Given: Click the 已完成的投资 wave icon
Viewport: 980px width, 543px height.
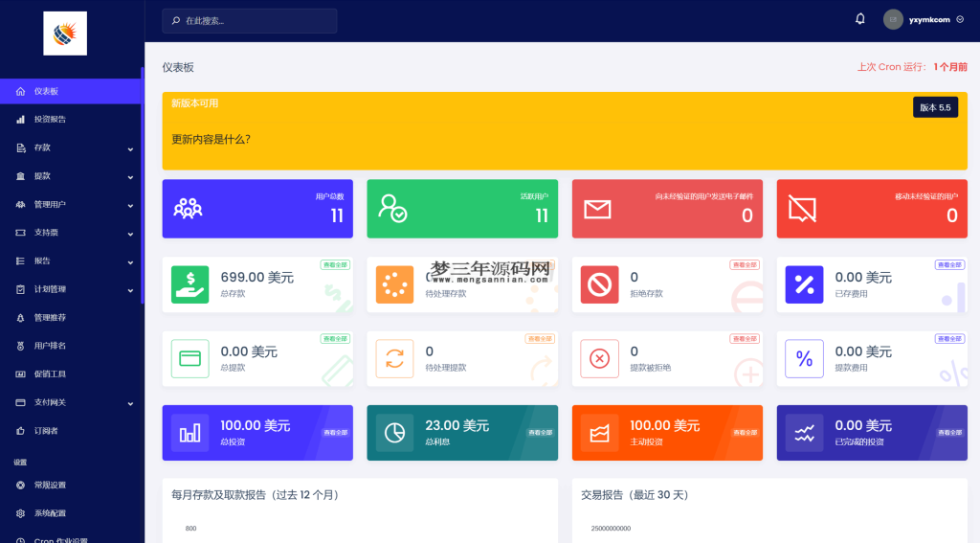Looking at the screenshot, I should click(x=804, y=433).
